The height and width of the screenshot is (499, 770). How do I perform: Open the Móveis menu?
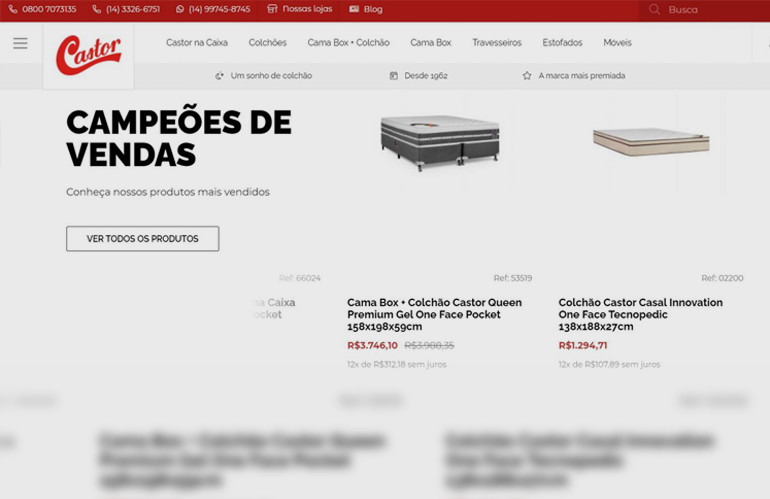coord(617,43)
